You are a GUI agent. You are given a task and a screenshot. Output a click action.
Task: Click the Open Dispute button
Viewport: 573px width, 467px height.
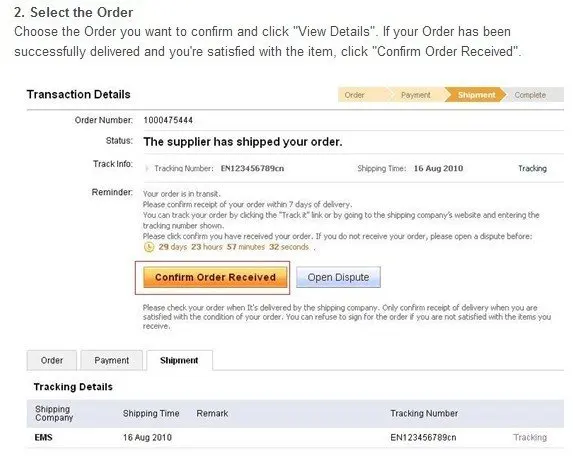click(338, 277)
